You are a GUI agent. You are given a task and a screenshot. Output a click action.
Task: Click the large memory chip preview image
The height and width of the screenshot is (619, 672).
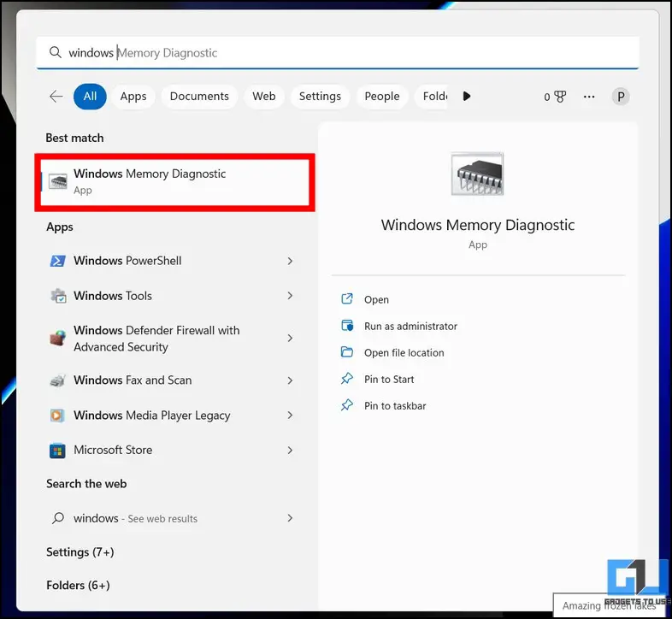pyautogui.click(x=477, y=174)
